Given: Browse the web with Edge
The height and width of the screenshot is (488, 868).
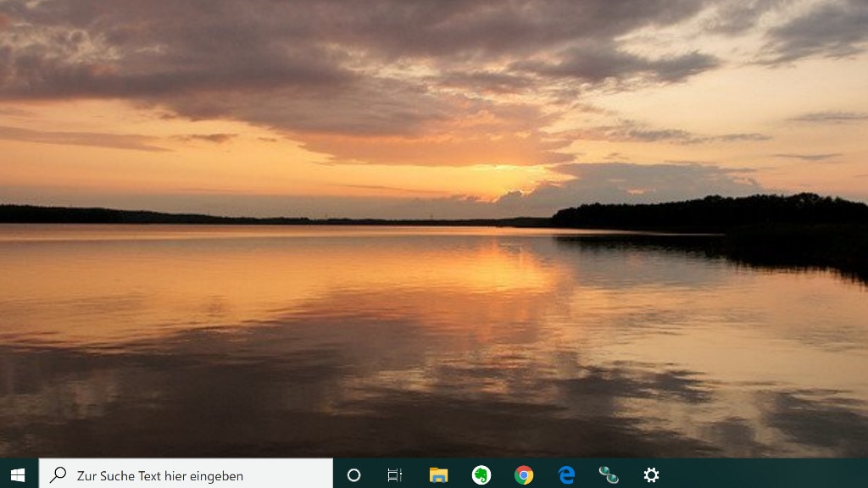Looking at the screenshot, I should tap(565, 475).
